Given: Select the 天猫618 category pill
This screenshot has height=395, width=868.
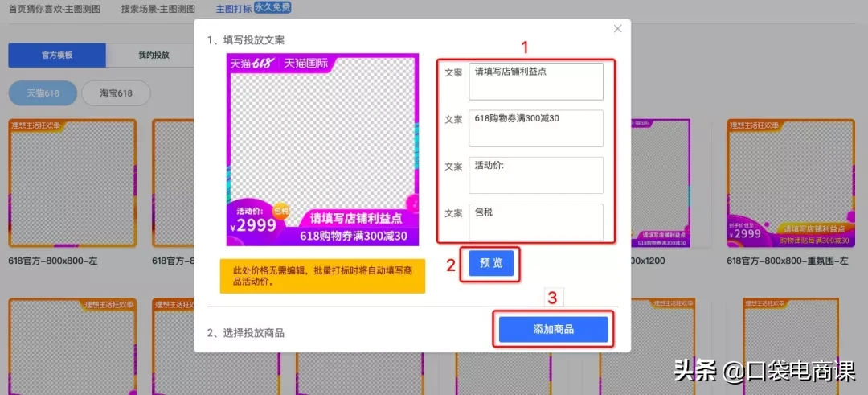Looking at the screenshot, I should point(43,93).
